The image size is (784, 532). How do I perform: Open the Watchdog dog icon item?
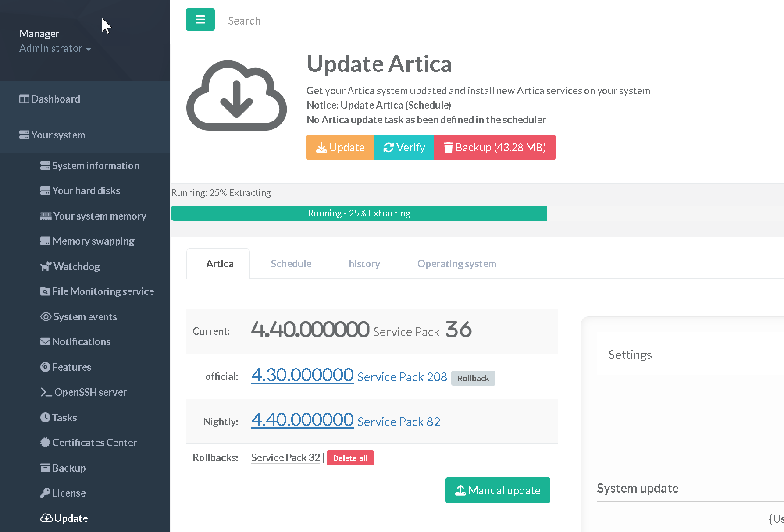[46, 266]
